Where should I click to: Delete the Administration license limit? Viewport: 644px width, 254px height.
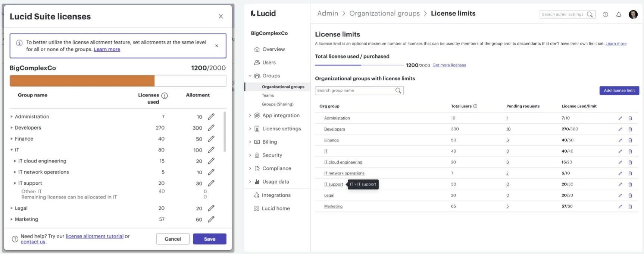[x=630, y=118]
